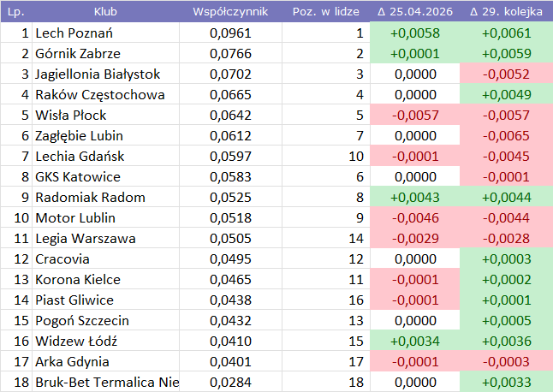Select the Δ 29. kolejka header

tap(506, 12)
